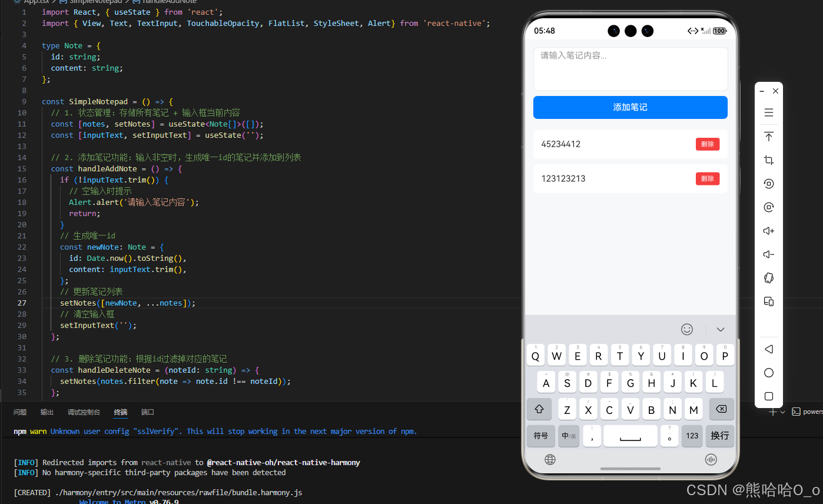The image size is (823, 504).
Task: Open the emoji picker on the keyboard
Action: point(687,329)
